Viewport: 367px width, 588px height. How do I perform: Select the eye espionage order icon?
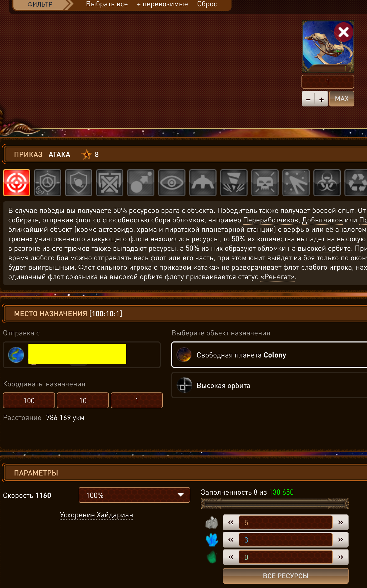click(x=172, y=183)
